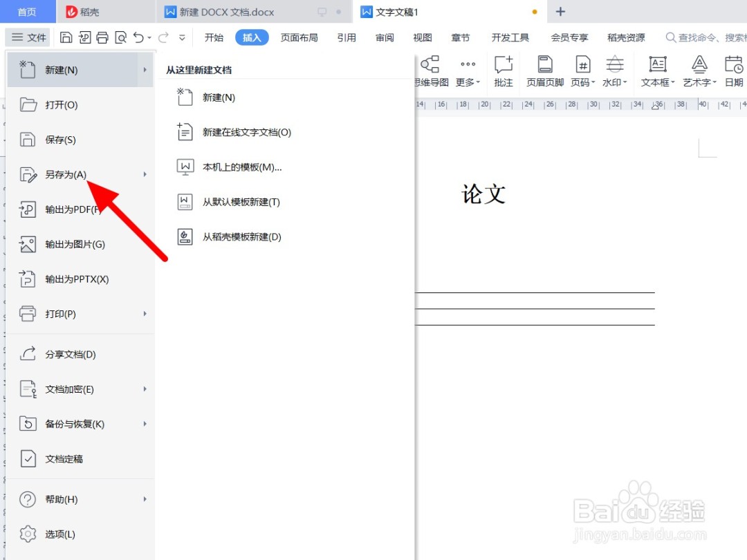Expand the 备份与恢复(K) submenu arrow
Image resolution: width=747 pixels, height=560 pixels.
145,424
